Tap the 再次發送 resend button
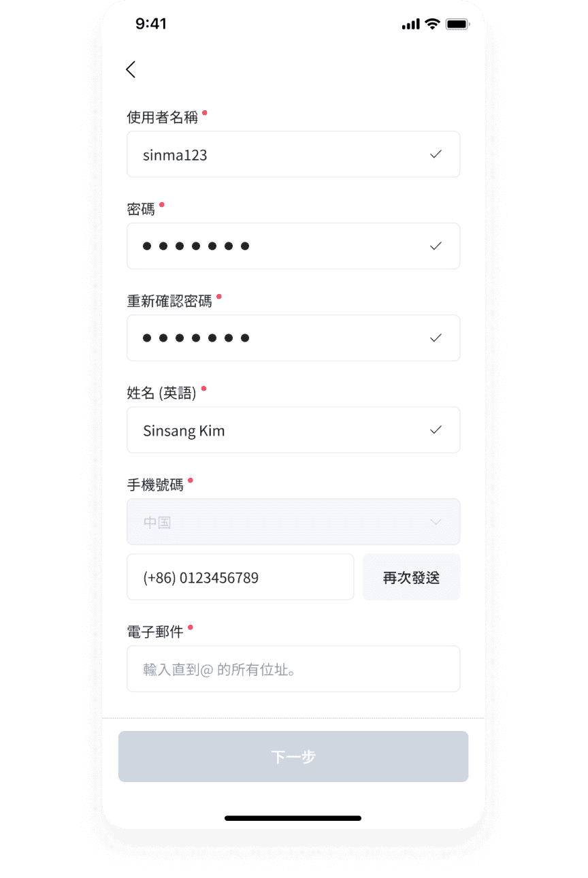The width and height of the screenshot is (588, 878). pos(411,577)
